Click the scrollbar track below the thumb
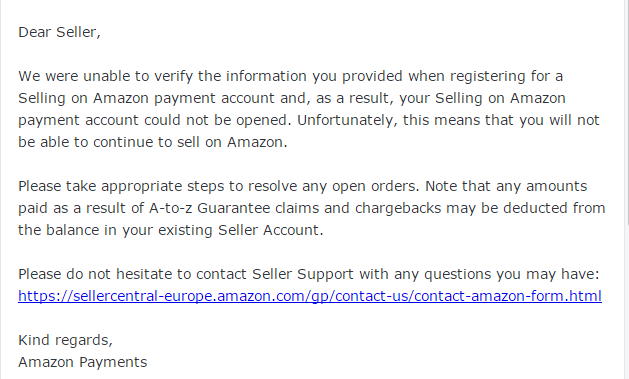 625,301
